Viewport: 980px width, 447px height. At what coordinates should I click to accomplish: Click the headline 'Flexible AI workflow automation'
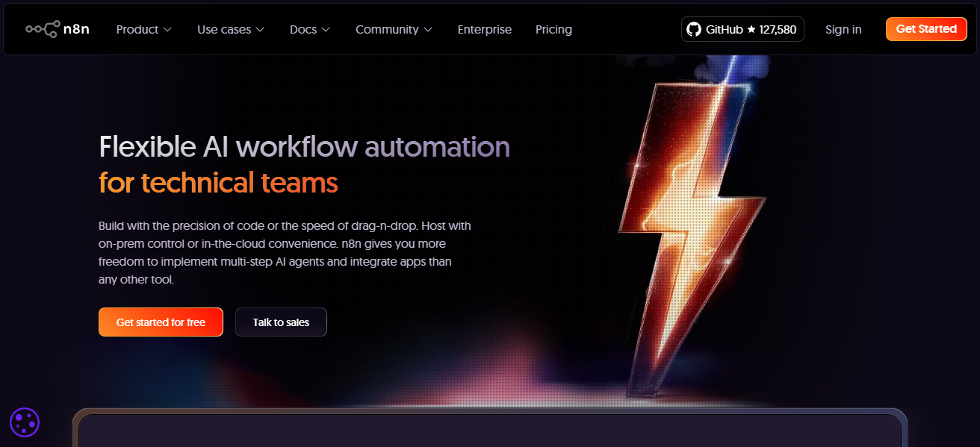[x=304, y=147]
